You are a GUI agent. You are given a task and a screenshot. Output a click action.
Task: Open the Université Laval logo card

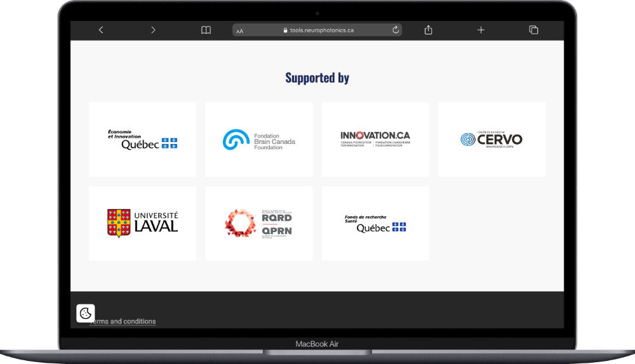142,223
